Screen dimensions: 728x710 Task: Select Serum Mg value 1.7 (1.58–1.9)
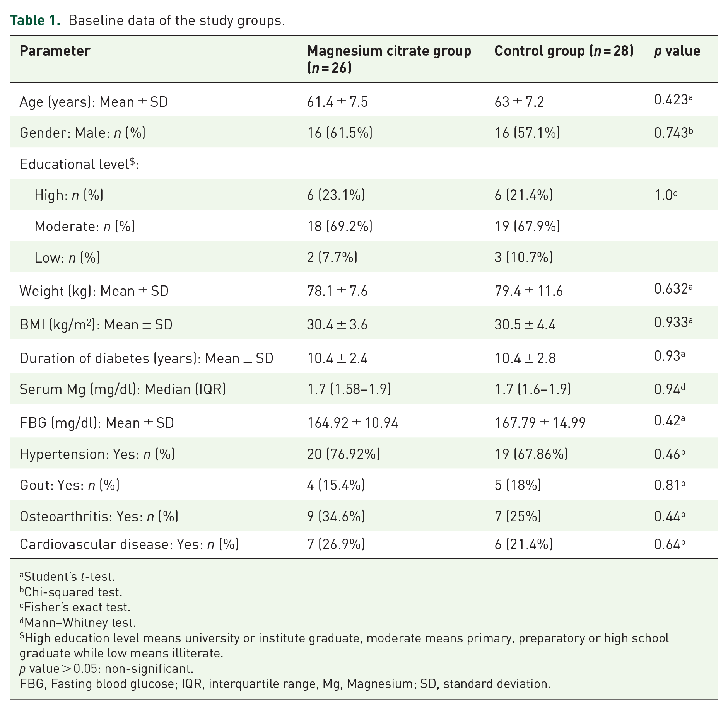(x=349, y=389)
